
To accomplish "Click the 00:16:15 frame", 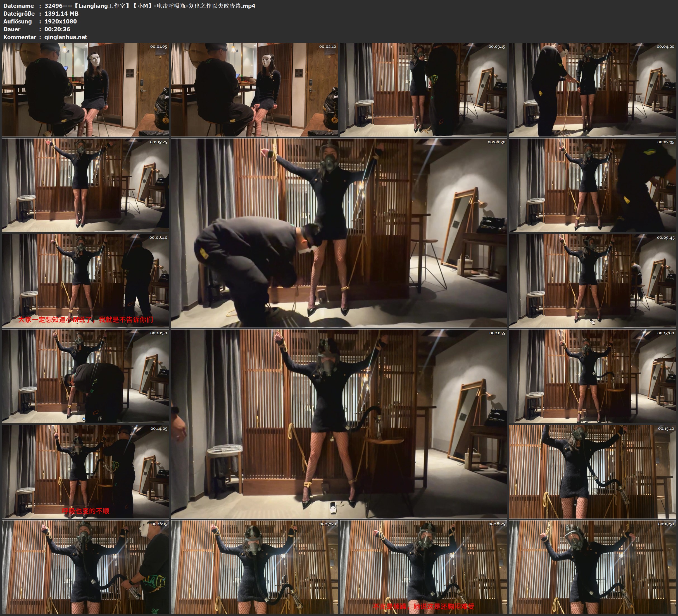I will (85, 567).
